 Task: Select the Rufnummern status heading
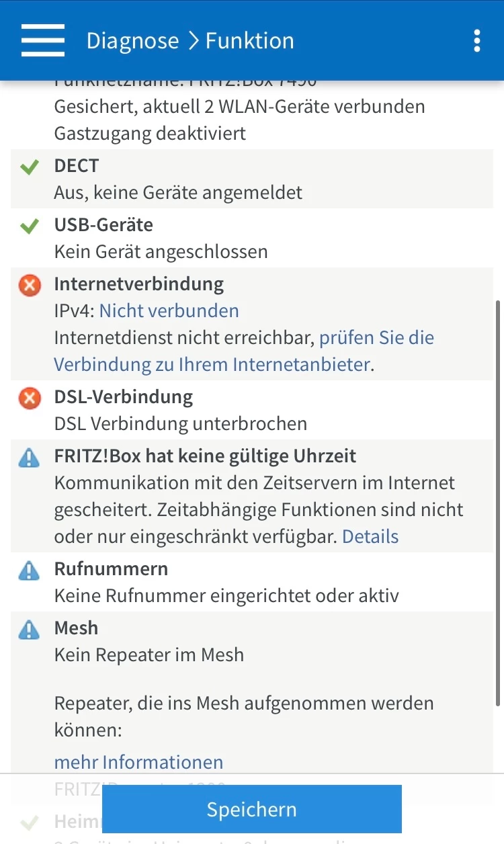point(111,568)
